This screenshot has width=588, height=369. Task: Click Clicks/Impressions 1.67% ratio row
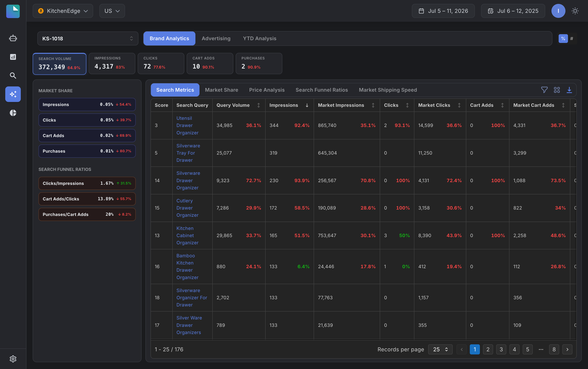(87, 183)
